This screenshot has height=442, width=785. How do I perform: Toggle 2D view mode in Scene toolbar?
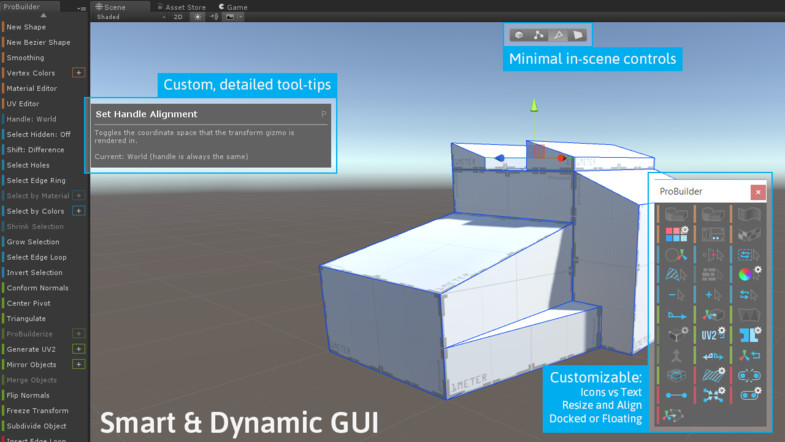coord(178,17)
